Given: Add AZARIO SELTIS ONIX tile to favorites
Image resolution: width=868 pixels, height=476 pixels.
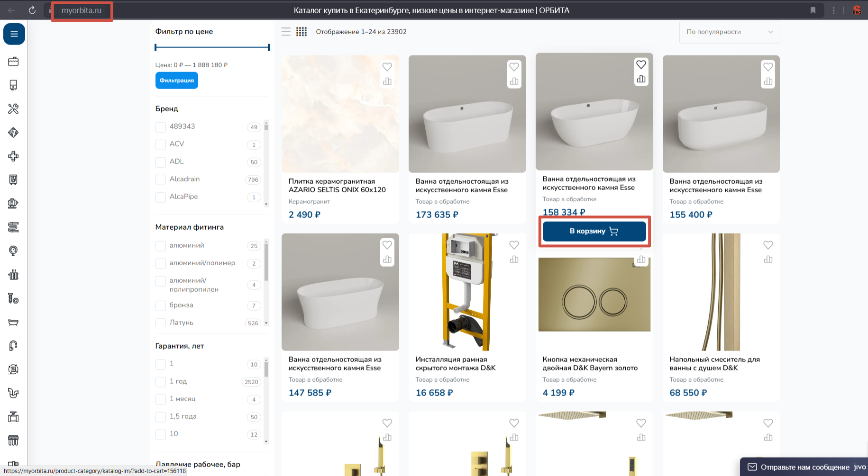Looking at the screenshot, I should (387, 67).
